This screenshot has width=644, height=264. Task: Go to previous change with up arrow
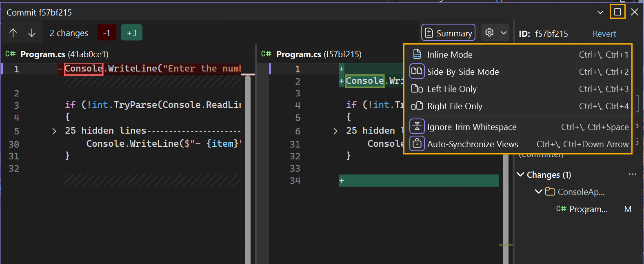[13, 33]
